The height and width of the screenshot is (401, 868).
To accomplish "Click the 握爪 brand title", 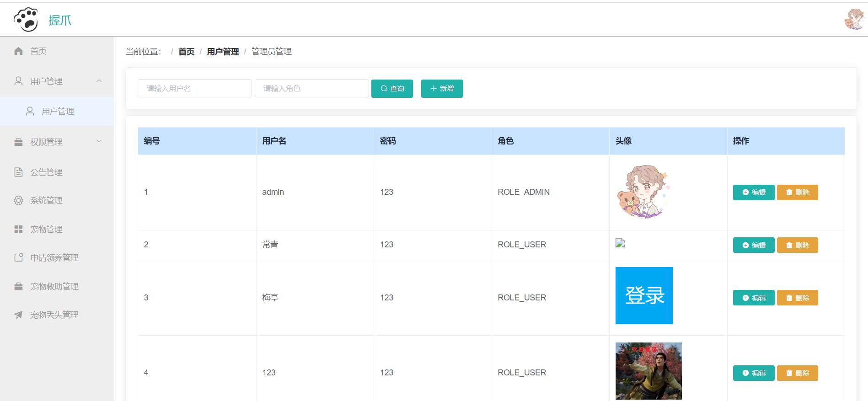I will click(x=60, y=20).
